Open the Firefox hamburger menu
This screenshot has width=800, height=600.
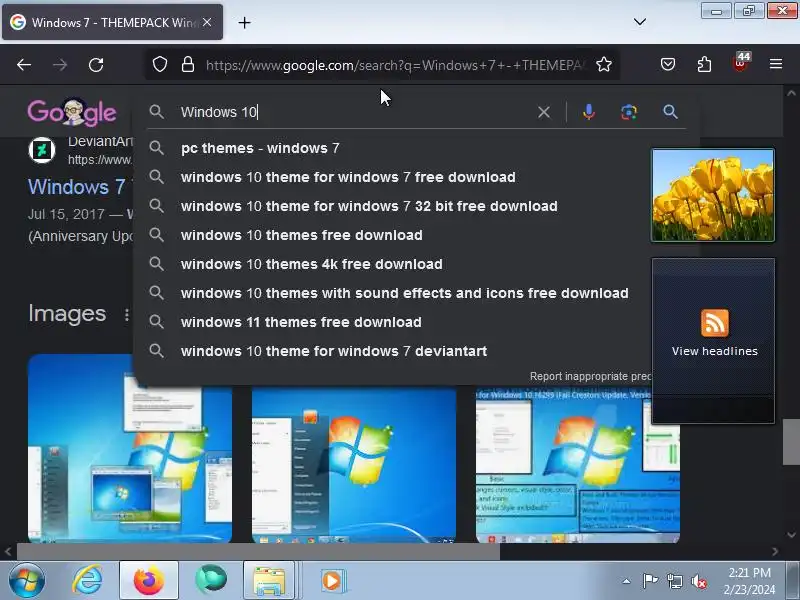(776, 64)
